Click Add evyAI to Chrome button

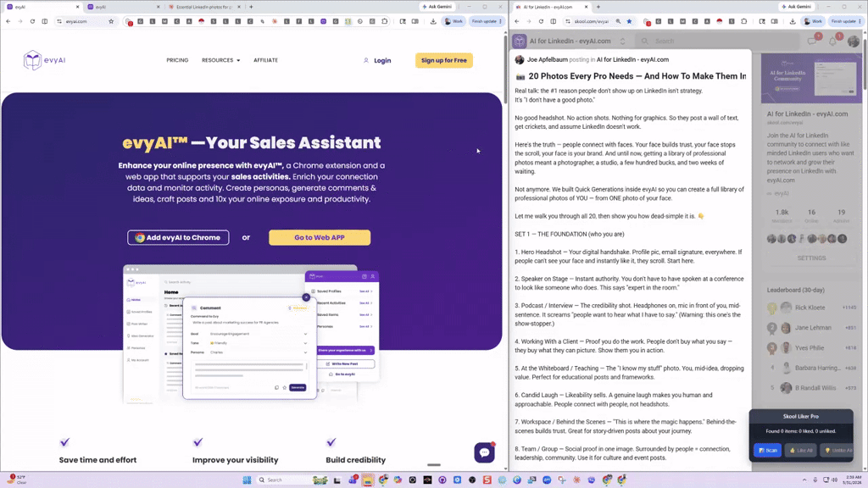(178, 237)
